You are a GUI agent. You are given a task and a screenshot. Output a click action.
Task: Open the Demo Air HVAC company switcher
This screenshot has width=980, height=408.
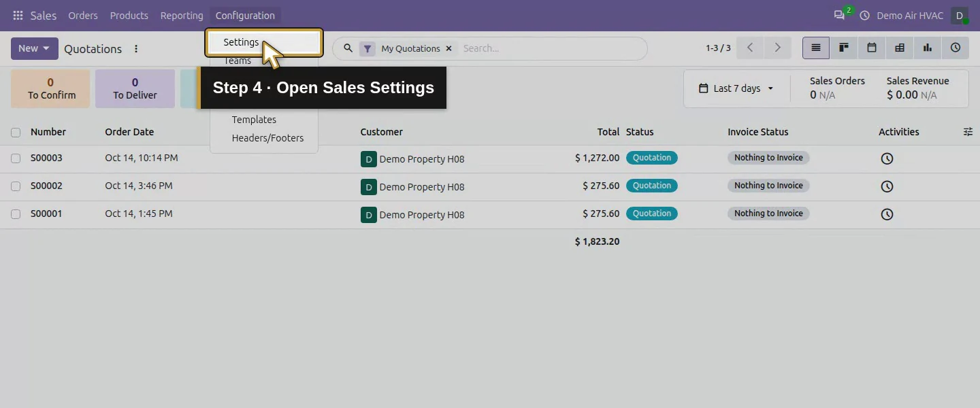(x=910, y=16)
